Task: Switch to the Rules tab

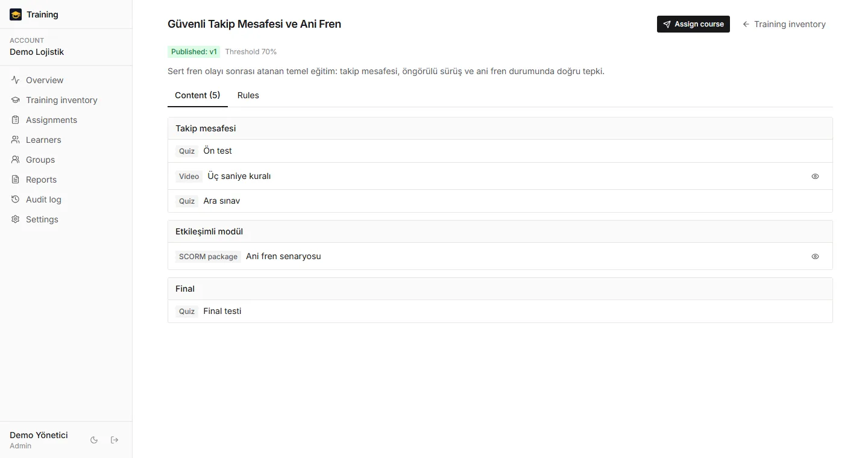Action: pyautogui.click(x=248, y=96)
